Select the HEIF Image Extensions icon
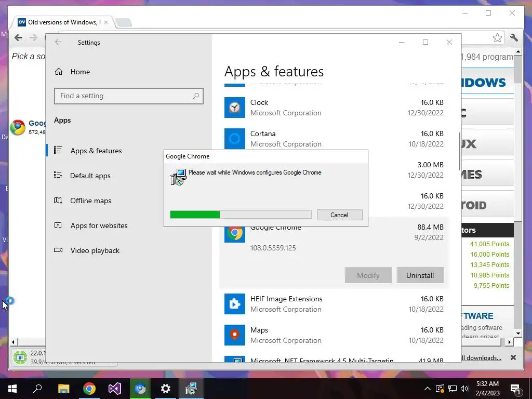 coord(234,304)
